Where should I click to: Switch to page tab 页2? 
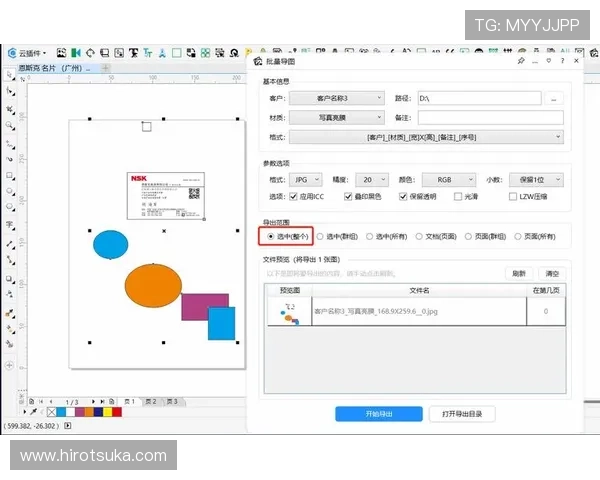151,402
